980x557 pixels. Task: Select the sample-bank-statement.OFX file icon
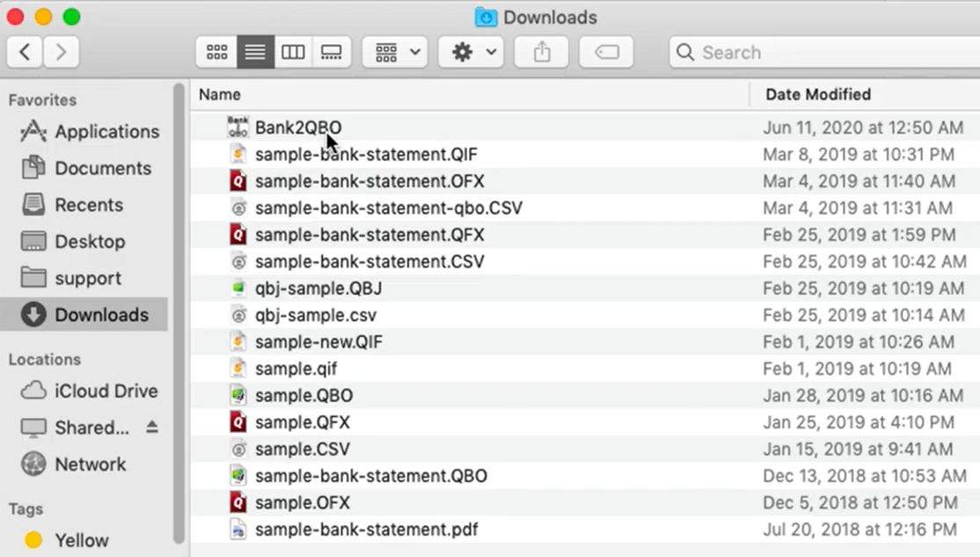[238, 180]
